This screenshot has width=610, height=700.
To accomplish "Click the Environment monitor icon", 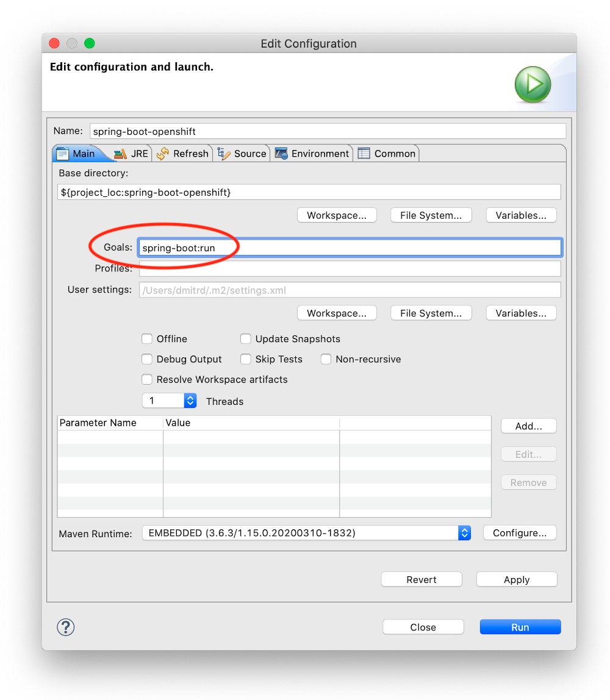I will 281,154.
